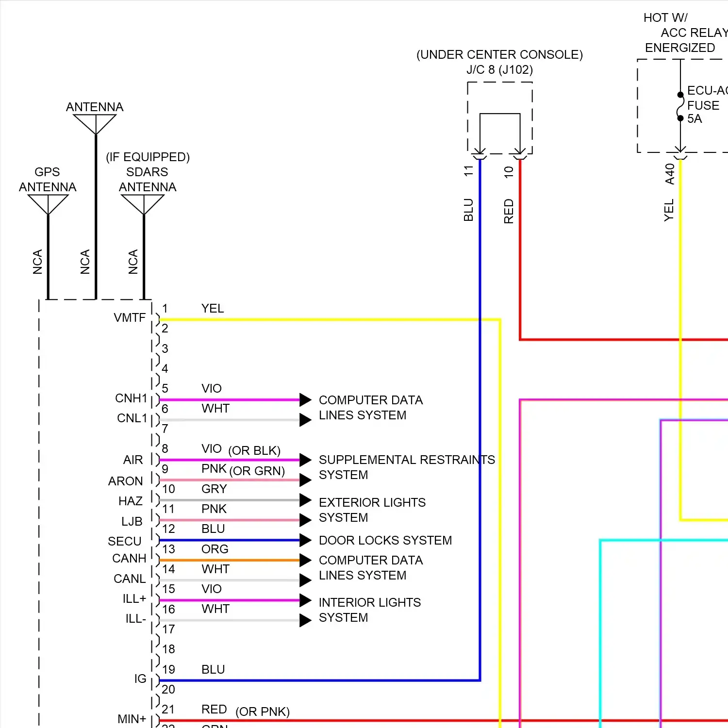Select the ECU-ACC fuse symbol
Image resolution: width=728 pixels, height=728 pixels.
(x=680, y=106)
